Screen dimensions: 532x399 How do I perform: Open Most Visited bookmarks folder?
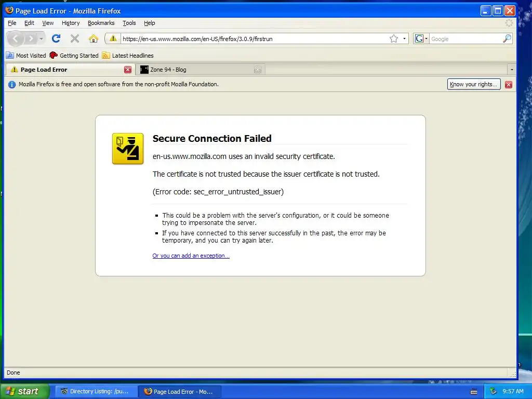point(26,55)
